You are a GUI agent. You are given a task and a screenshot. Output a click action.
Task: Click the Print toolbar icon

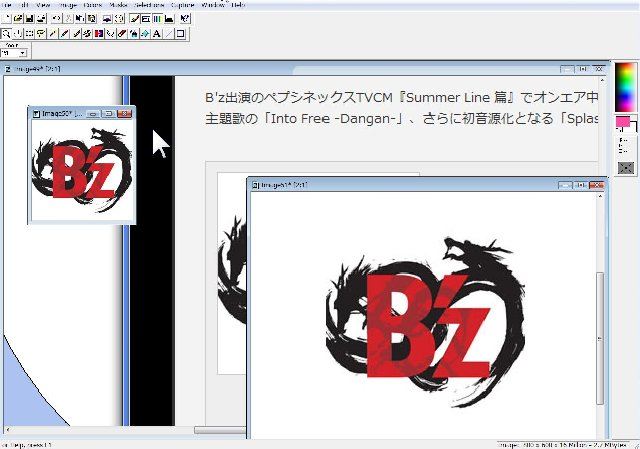tap(41, 18)
